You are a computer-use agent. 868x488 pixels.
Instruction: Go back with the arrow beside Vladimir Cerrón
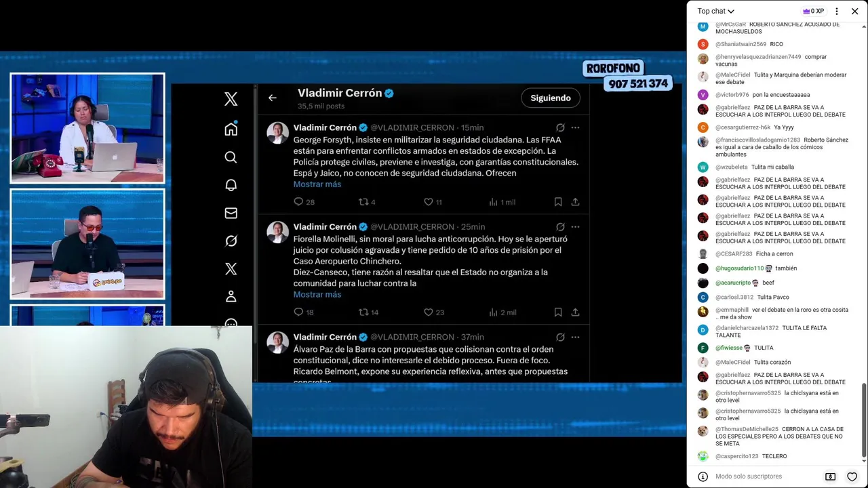[x=272, y=98]
